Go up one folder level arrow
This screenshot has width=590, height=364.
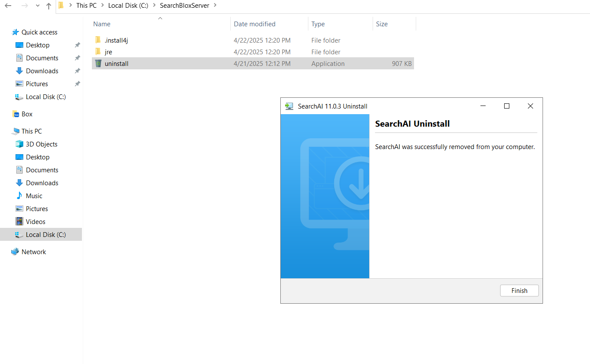[49, 6]
